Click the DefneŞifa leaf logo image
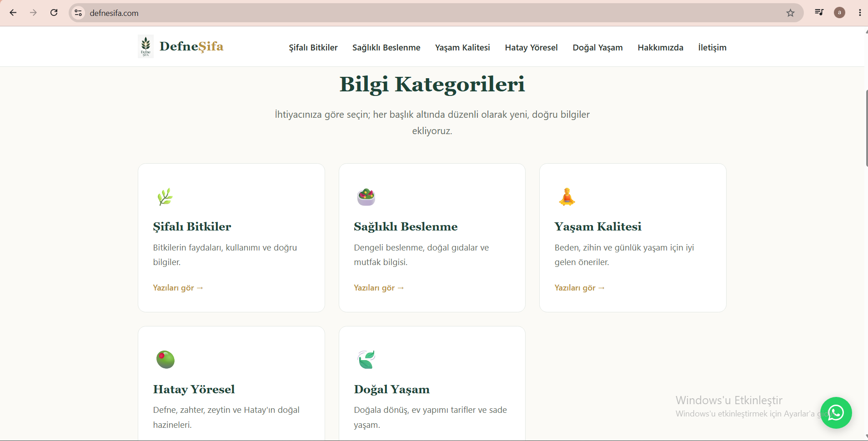 point(146,46)
